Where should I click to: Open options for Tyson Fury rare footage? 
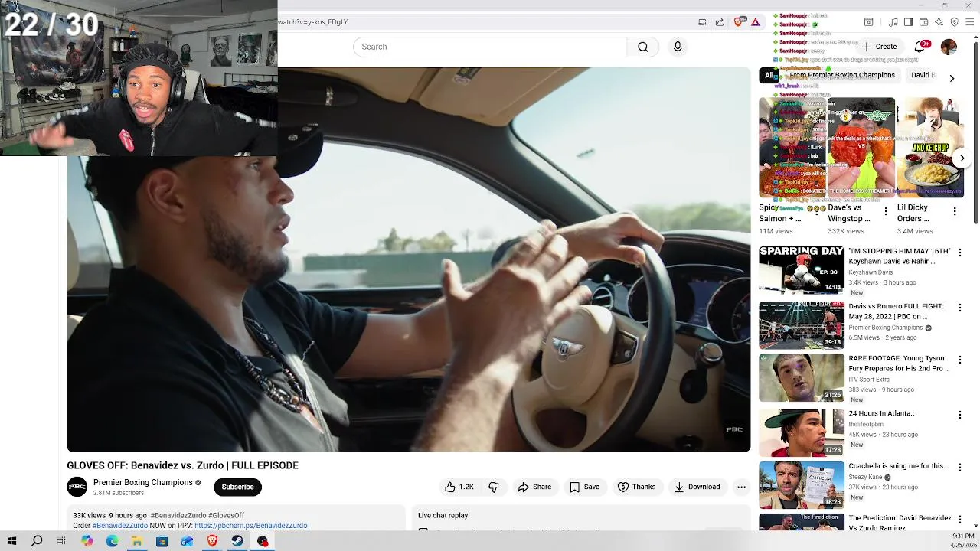pyautogui.click(x=959, y=360)
